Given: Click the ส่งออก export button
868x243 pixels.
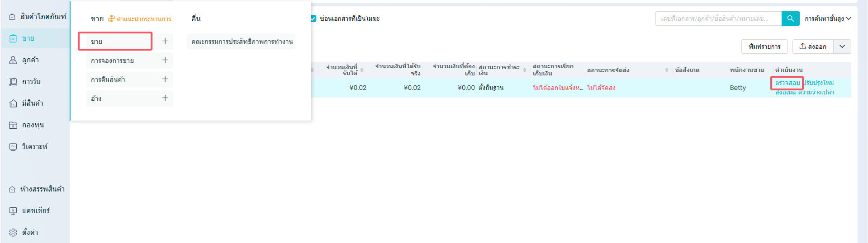Looking at the screenshot, I should pyautogui.click(x=812, y=47).
